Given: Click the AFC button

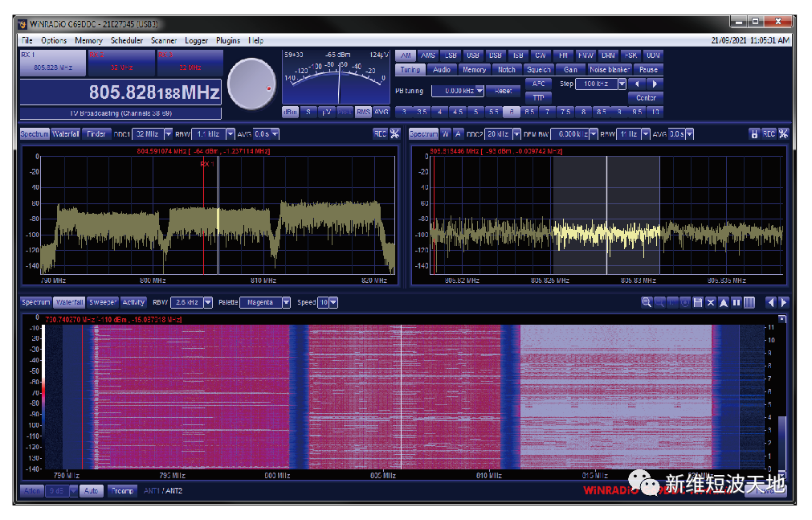Looking at the screenshot, I should [539, 84].
